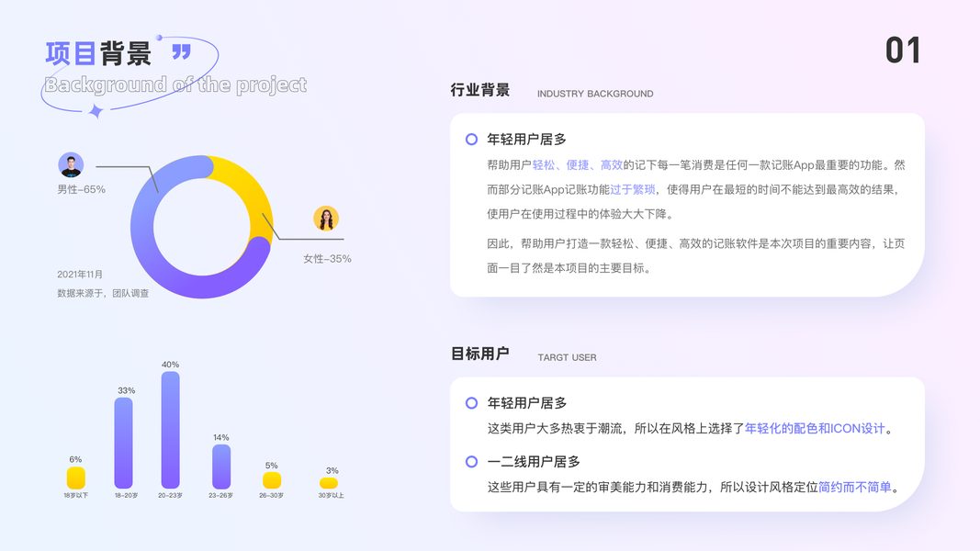Click the 30岁以上 axis label
This screenshot has width=980, height=551.
pyautogui.click(x=332, y=495)
